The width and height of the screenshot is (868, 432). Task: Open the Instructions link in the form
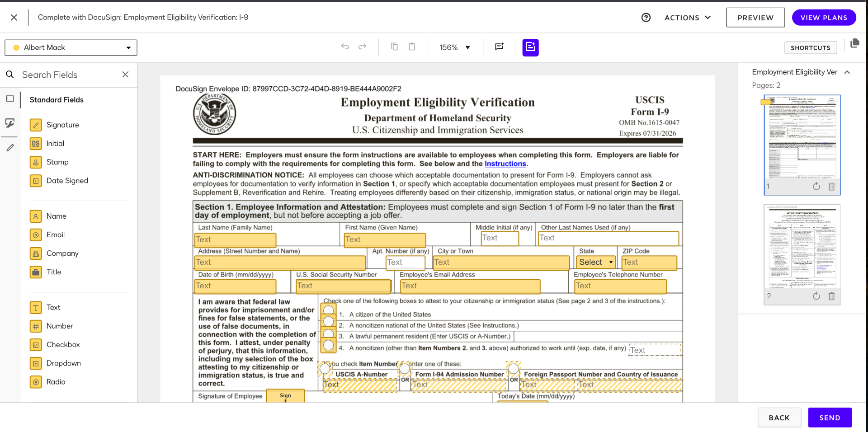click(505, 164)
